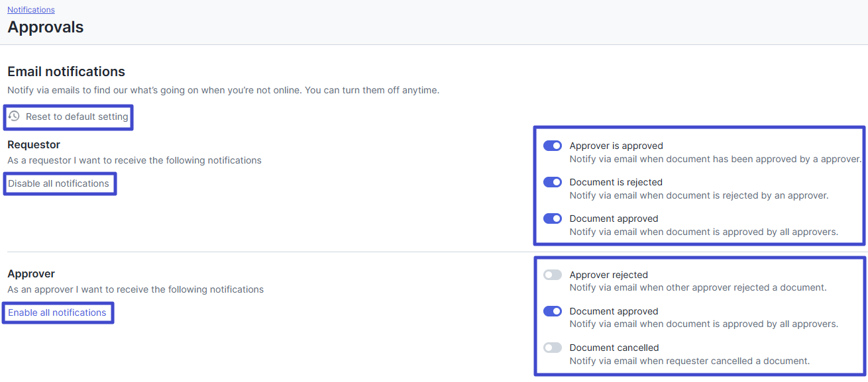Turn on the Approver rejected toggle
The width and height of the screenshot is (868, 382).
pyautogui.click(x=553, y=275)
